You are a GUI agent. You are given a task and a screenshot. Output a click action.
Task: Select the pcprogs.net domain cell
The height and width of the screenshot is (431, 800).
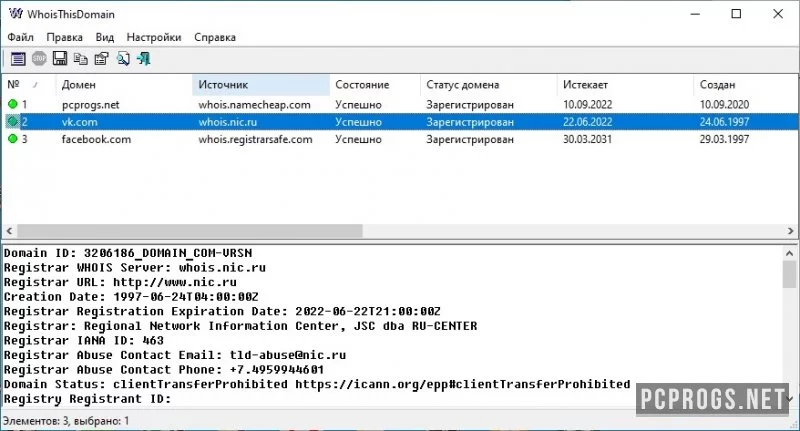[x=90, y=105]
